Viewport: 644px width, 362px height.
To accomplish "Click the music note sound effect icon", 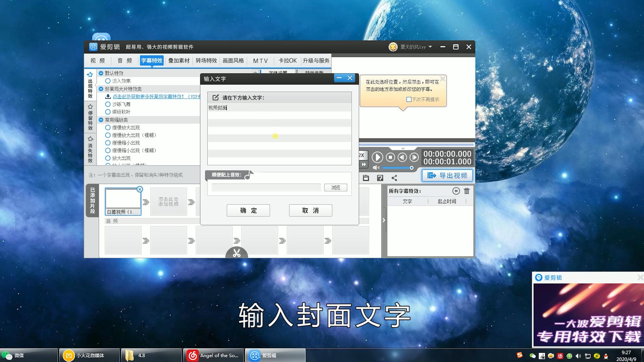I will pyautogui.click(x=249, y=175).
